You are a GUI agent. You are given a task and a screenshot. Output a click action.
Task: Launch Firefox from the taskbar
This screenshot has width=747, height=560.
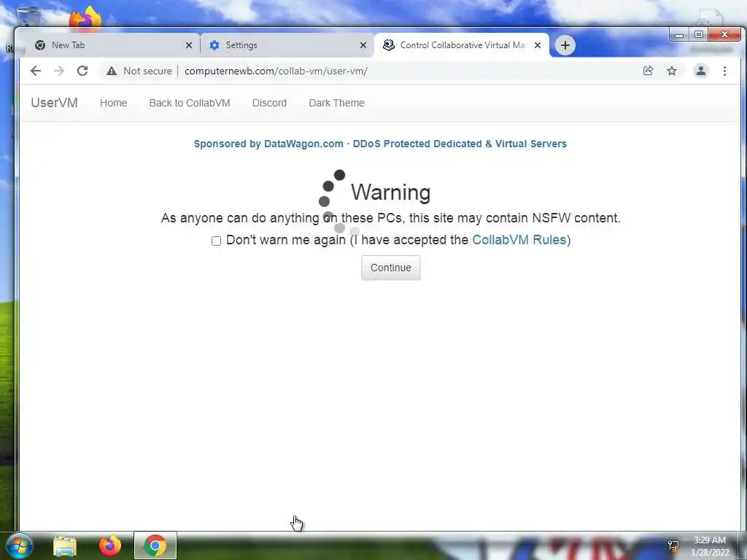[109, 545]
